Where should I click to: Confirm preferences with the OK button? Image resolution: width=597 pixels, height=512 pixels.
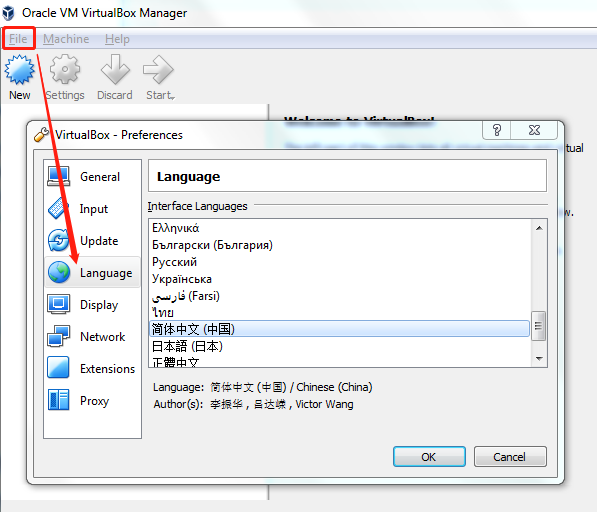[x=429, y=456]
